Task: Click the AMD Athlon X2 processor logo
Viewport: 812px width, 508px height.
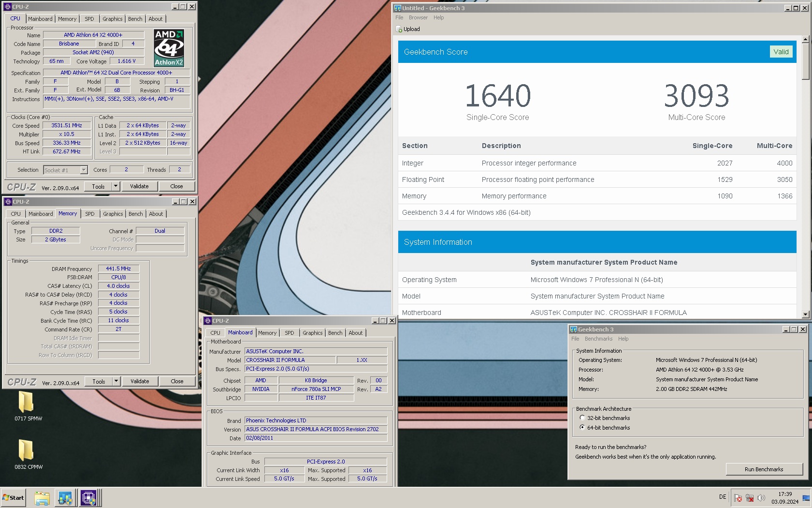Action: (x=169, y=48)
